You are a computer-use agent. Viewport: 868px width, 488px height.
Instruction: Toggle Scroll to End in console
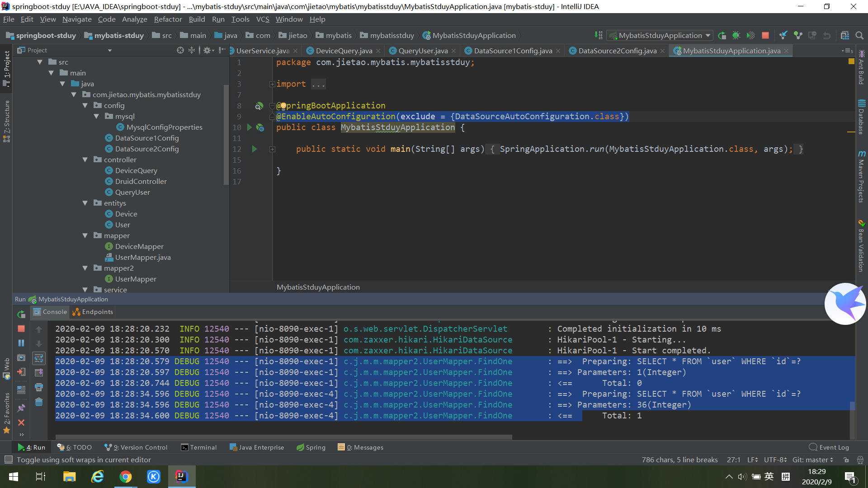(x=39, y=373)
